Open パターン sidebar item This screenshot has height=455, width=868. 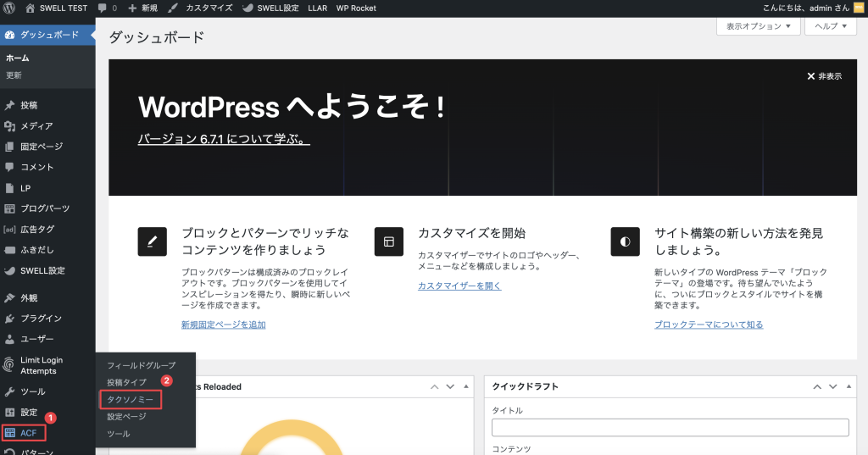pyautogui.click(x=36, y=452)
